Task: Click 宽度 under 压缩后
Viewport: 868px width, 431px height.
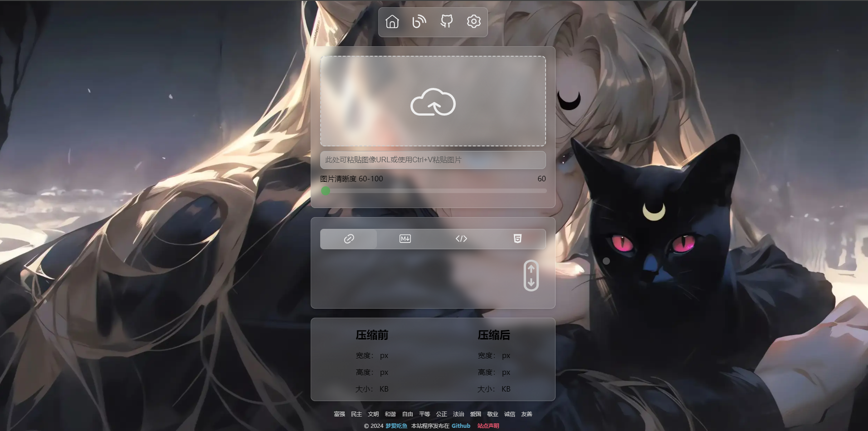Action: point(494,356)
